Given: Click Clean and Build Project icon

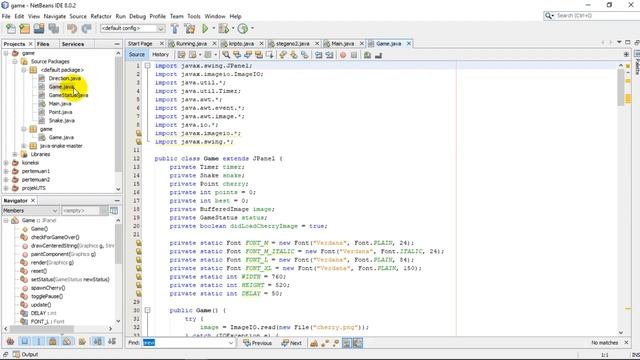Looking at the screenshot, I should click(x=190, y=29).
